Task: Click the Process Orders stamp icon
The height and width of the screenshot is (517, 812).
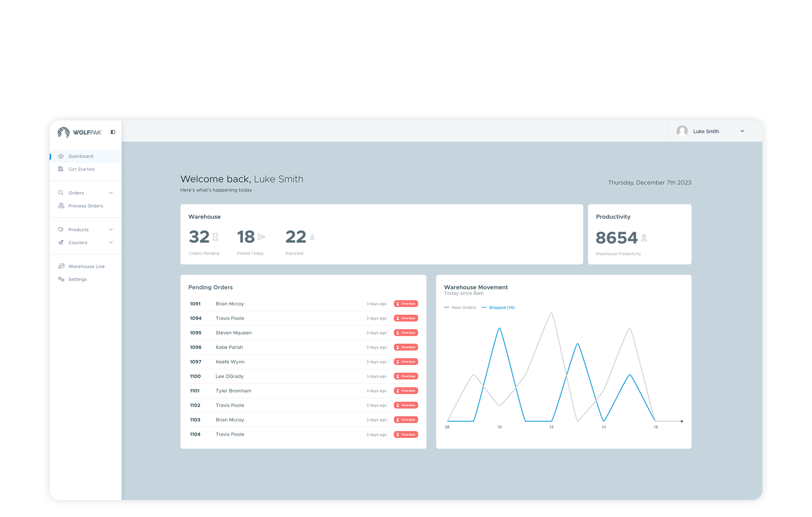Action: (61, 206)
